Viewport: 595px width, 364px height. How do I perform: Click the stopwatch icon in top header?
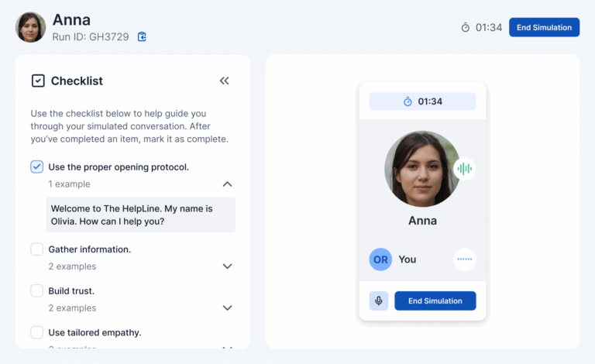pyautogui.click(x=465, y=27)
